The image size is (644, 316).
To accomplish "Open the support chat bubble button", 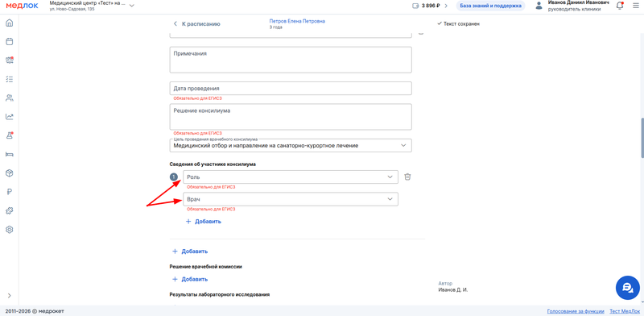I will pos(628,287).
